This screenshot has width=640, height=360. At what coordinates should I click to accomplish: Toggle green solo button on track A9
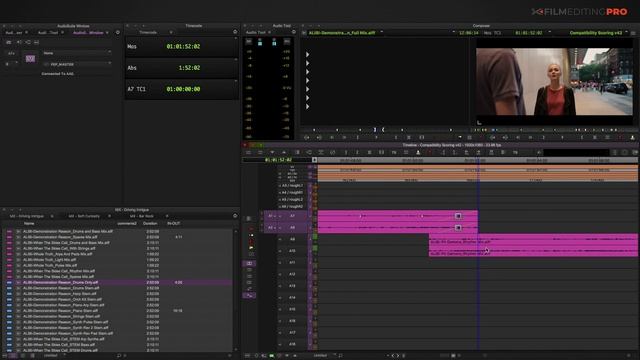315,237
